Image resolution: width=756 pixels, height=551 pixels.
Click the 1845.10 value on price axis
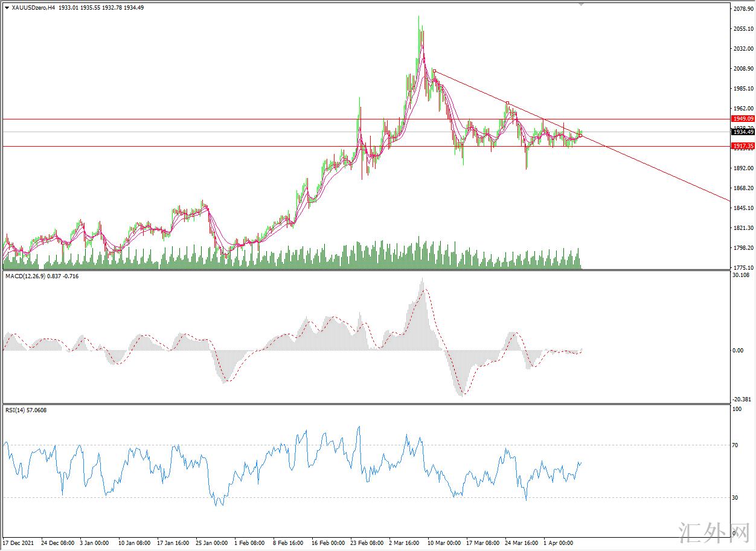[742, 208]
